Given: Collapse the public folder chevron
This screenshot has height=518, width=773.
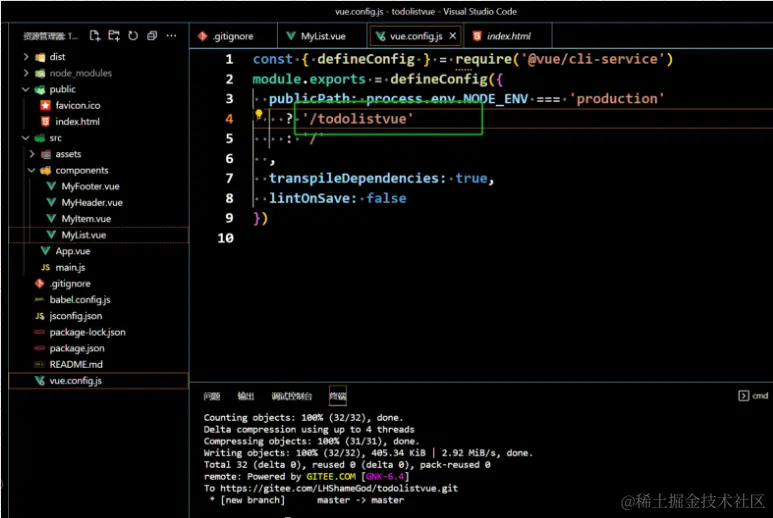Looking at the screenshot, I should [x=26, y=89].
